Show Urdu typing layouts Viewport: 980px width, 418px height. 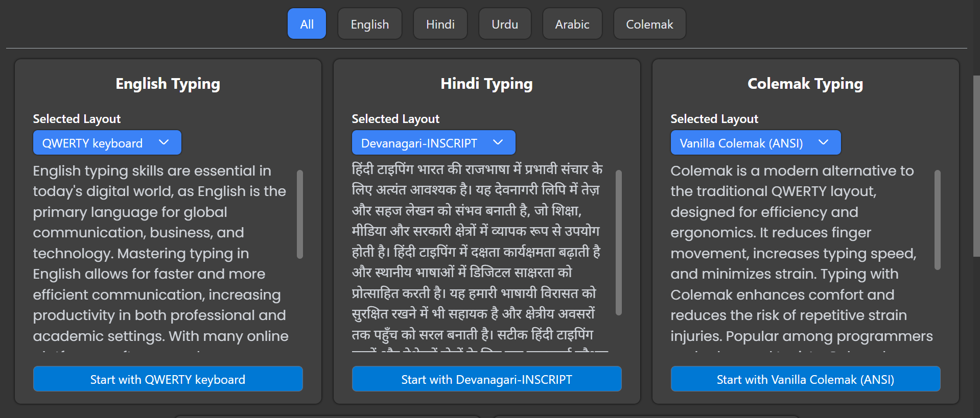click(504, 24)
